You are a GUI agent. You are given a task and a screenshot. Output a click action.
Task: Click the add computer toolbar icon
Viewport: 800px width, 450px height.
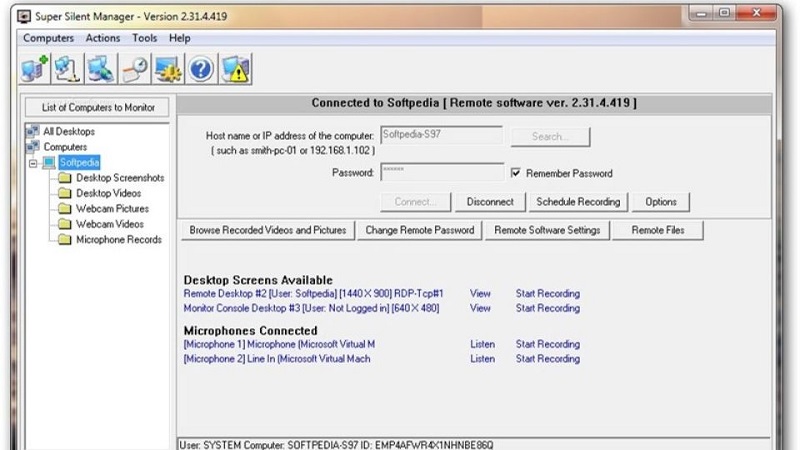coord(34,69)
